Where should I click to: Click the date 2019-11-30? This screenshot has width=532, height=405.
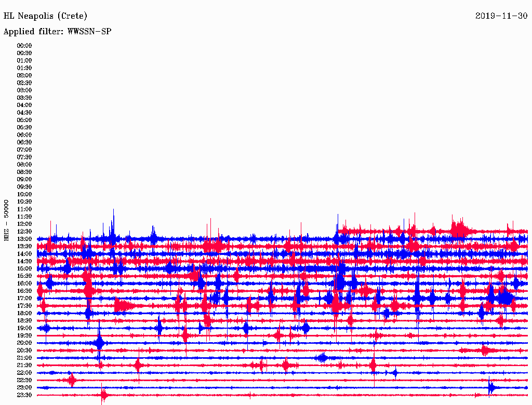[501, 16]
